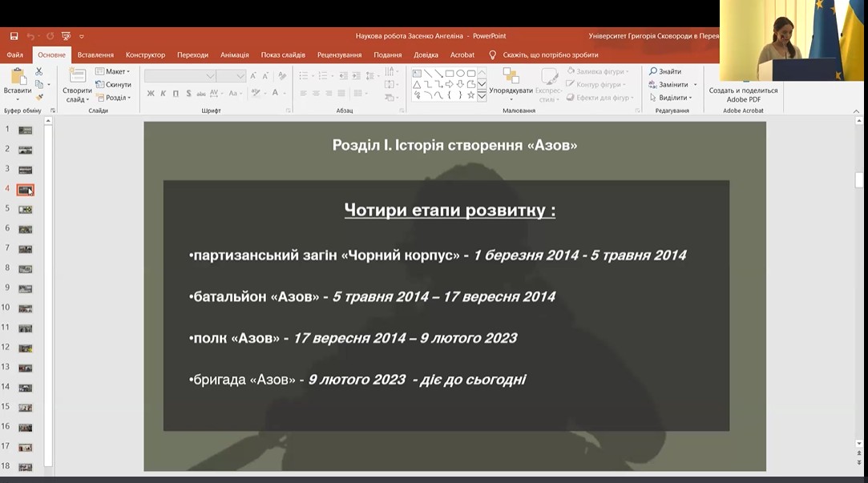This screenshot has height=483, width=868.
Task: Cut selection with the scissors icon
Action: tap(38, 71)
